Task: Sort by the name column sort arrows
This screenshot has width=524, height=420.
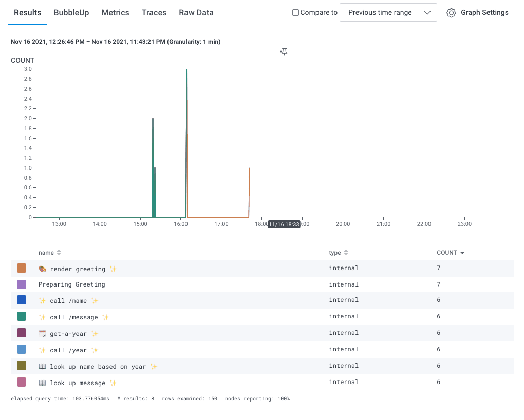Action: pos(59,253)
